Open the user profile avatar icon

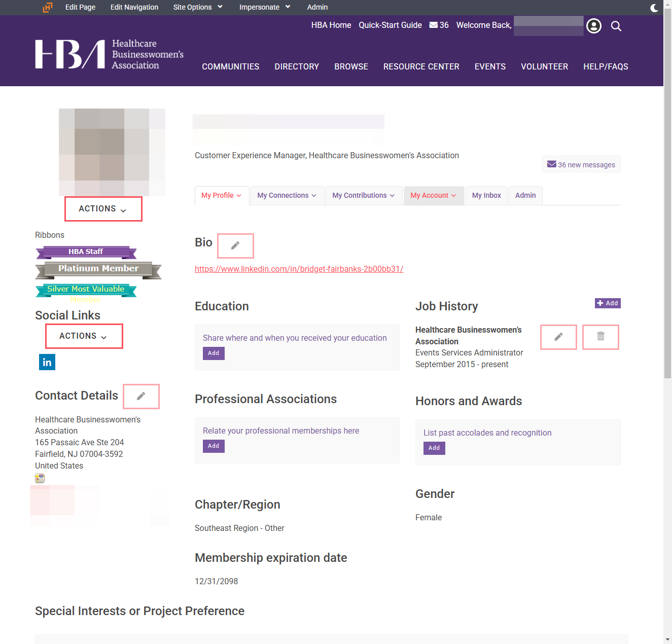594,26
